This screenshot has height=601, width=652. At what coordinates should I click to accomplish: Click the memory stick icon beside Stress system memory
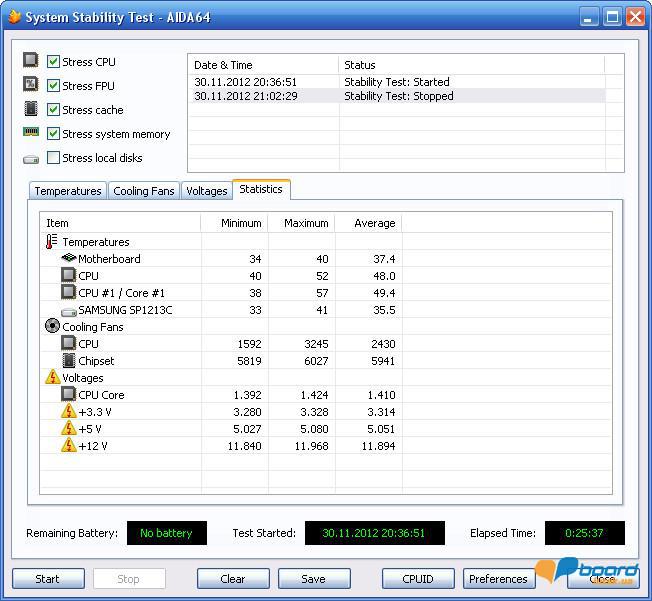coord(31,133)
